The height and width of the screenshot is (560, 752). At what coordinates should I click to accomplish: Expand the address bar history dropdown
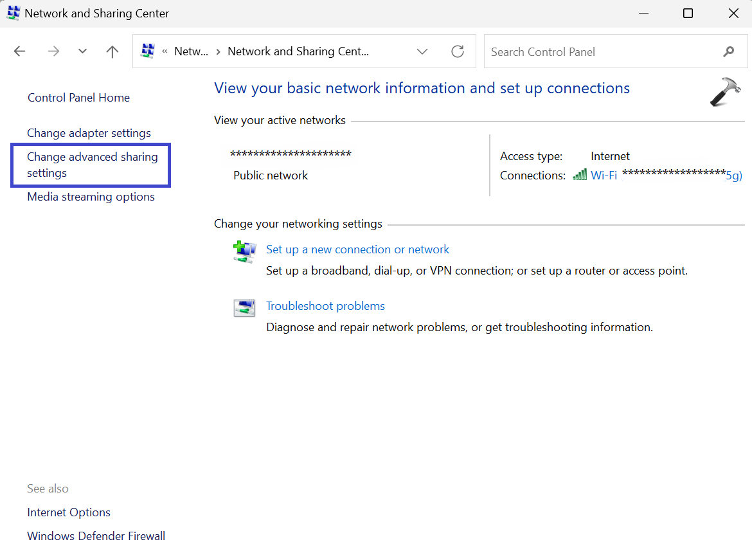tap(422, 51)
